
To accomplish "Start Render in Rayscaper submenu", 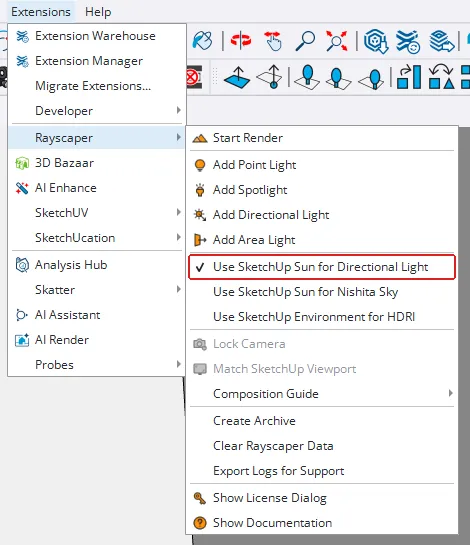I will 322,138.
